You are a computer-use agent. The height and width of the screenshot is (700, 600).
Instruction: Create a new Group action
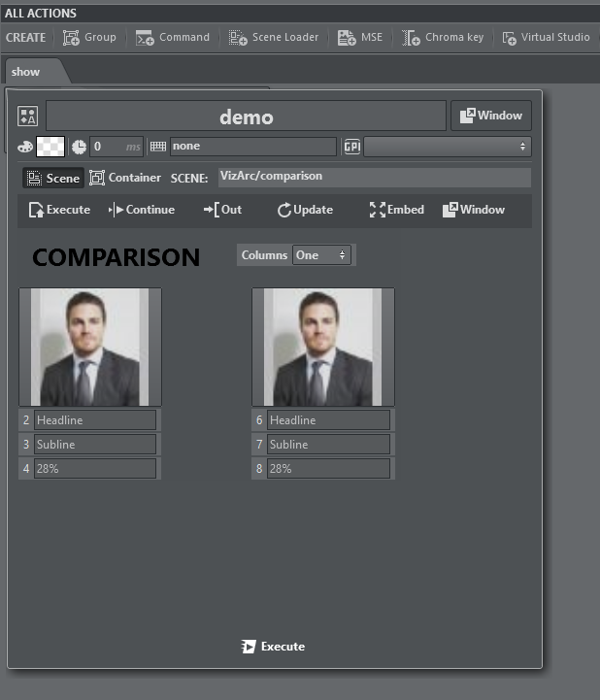tap(89, 38)
